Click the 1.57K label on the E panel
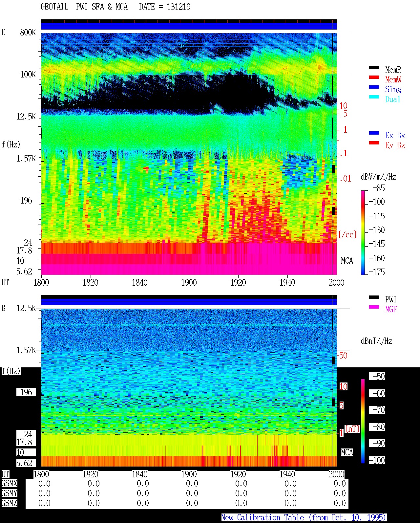Image resolution: width=420 pixels, height=523 pixels. coord(26,159)
